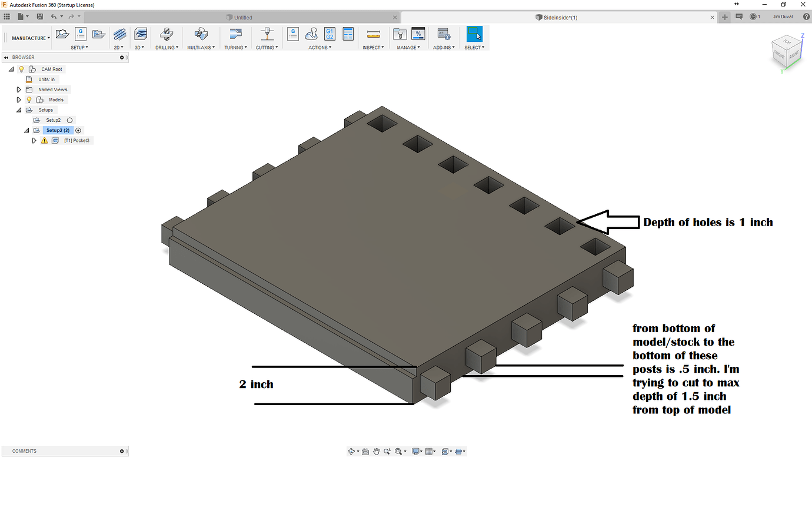The width and height of the screenshot is (812, 517).
Task: Open the Setup dropdown menu
Action: (80, 47)
